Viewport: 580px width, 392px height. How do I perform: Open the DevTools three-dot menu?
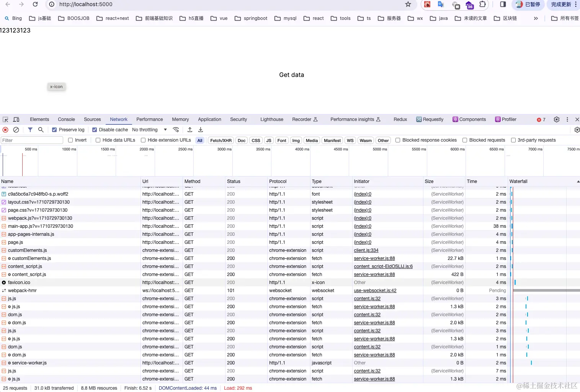[567, 119]
